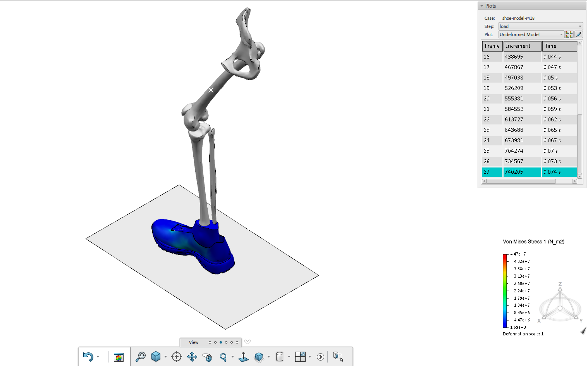The height and width of the screenshot is (366, 588).
Task: Collapse the Plots panel header
Action: [x=482, y=6]
